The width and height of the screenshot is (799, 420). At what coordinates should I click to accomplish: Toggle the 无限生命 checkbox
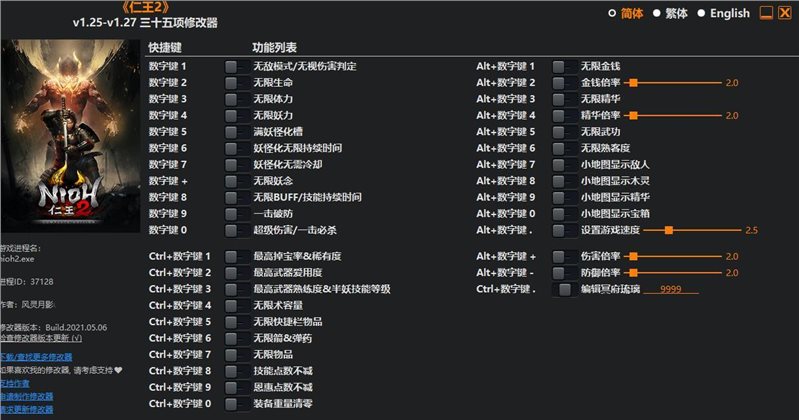[x=232, y=82]
